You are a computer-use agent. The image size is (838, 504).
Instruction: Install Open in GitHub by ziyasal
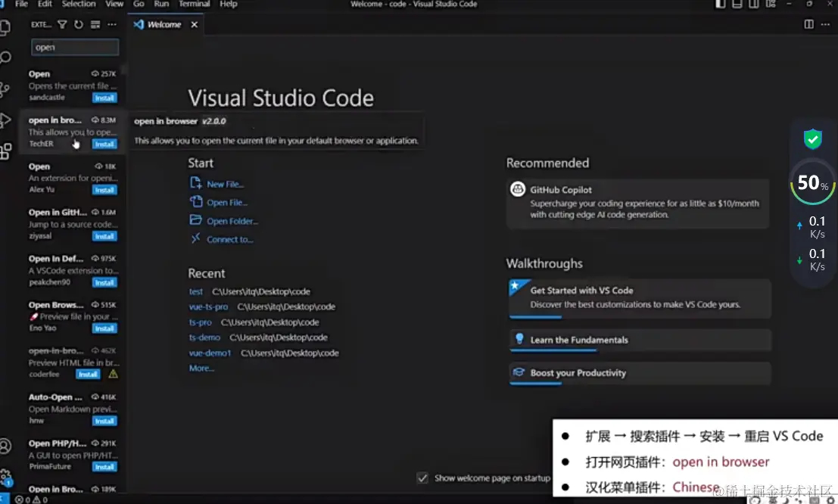coord(104,236)
